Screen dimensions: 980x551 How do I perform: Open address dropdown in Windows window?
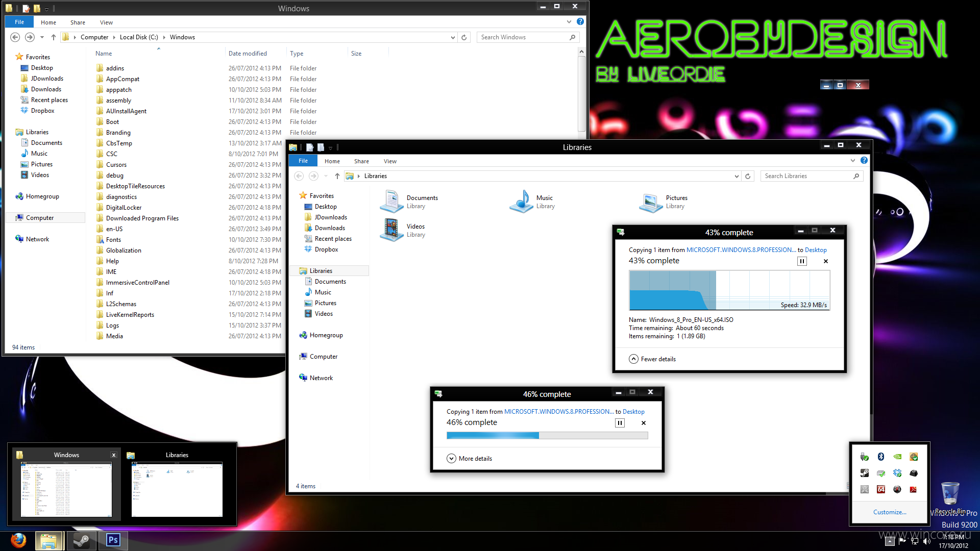[x=453, y=37]
